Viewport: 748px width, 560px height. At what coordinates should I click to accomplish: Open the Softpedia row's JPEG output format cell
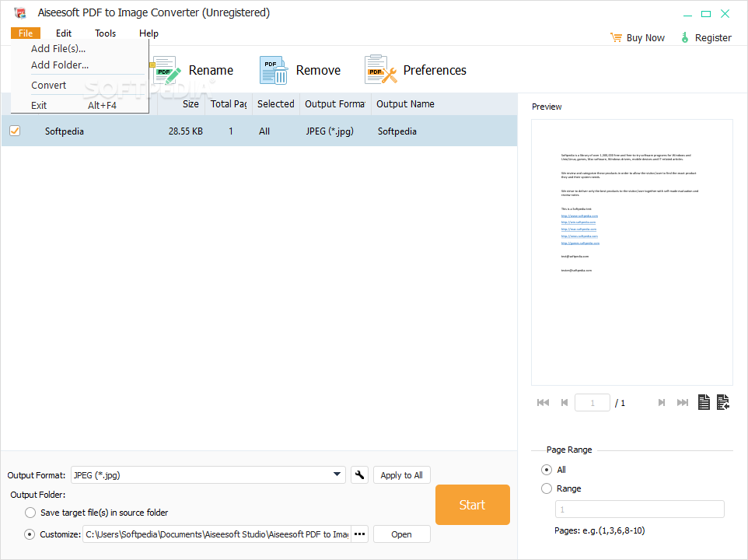click(x=330, y=131)
